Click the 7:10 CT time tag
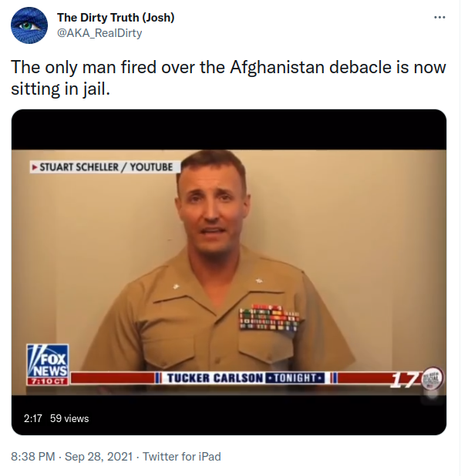468x476 pixels. (47, 381)
